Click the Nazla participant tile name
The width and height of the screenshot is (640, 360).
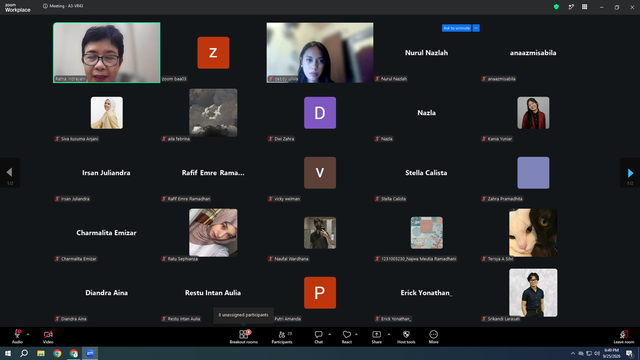coord(427,113)
